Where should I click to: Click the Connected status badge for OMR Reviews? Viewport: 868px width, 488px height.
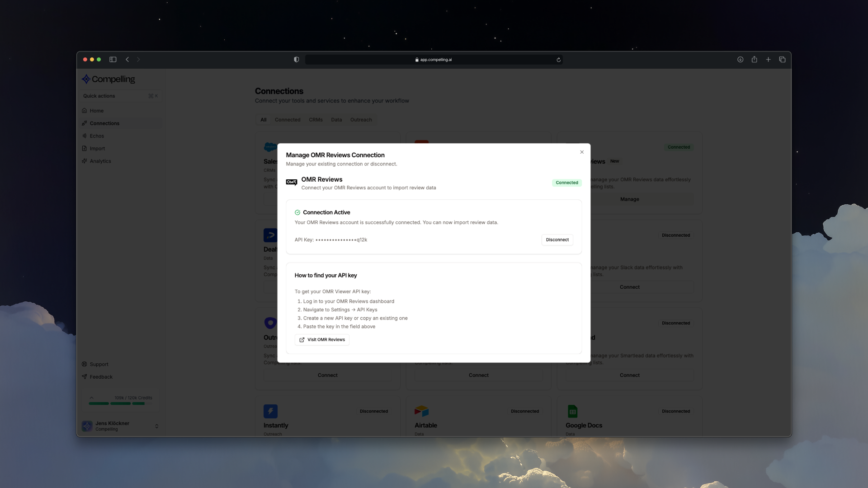point(566,183)
